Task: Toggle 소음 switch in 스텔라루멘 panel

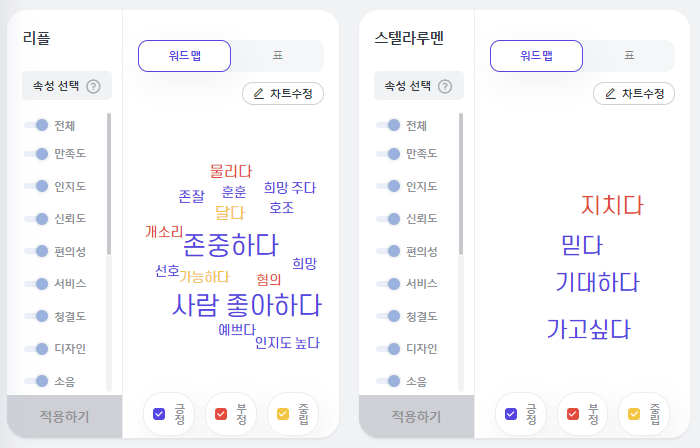Action: tap(388, 381)
